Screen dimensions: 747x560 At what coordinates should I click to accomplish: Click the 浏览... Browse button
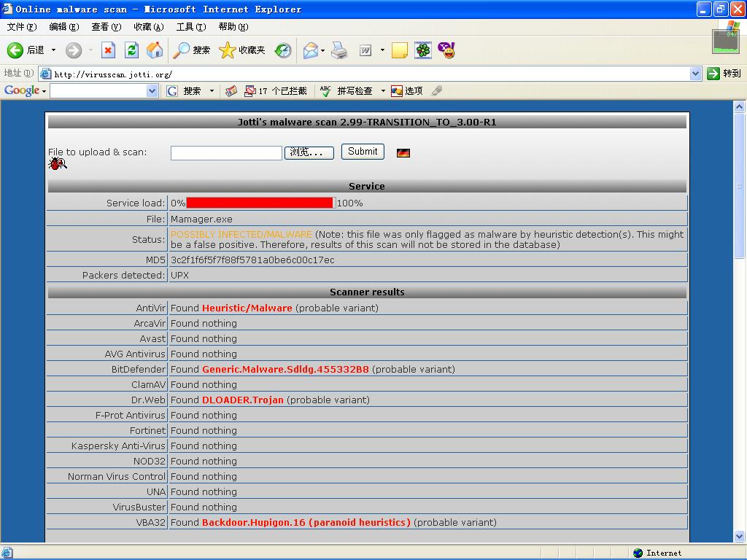(309, 152)
